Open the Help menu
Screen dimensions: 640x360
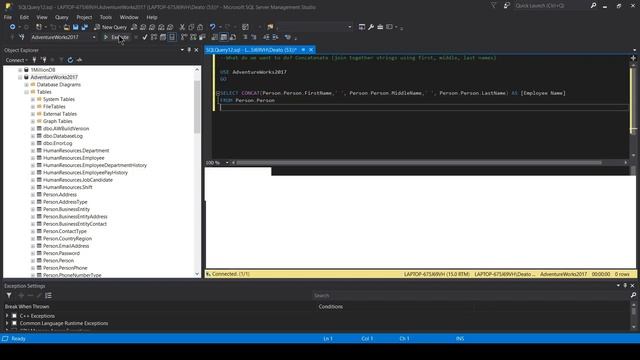point(152,17)
